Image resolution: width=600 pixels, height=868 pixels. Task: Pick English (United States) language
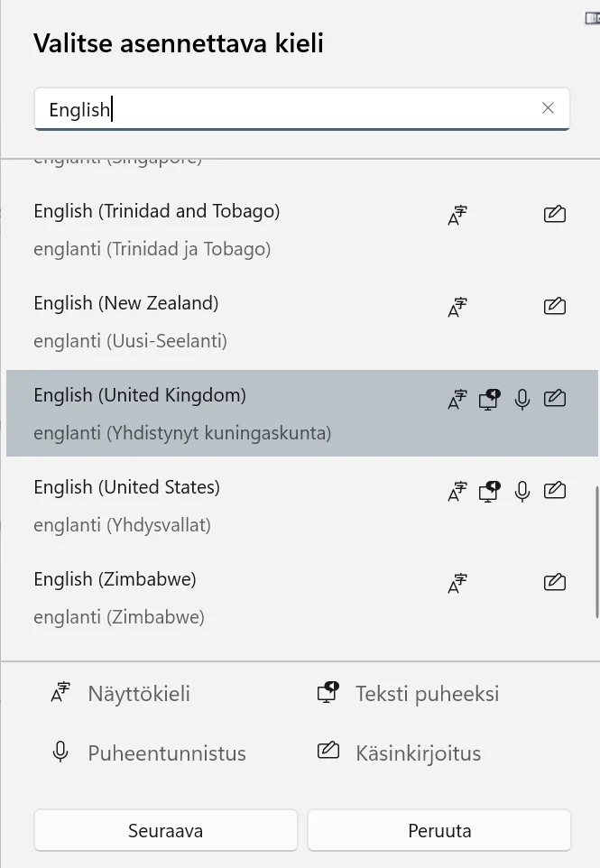pos(301,505)
